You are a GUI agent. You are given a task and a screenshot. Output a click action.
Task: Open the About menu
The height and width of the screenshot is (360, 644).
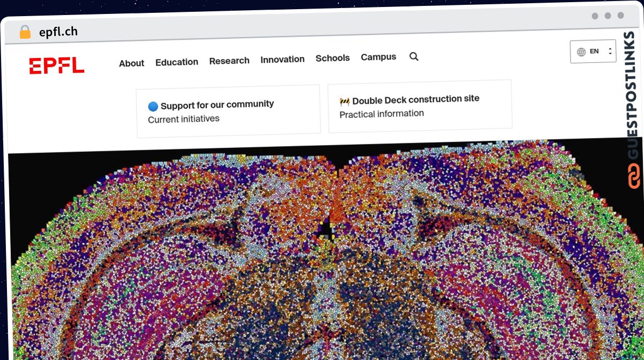tap(131, 63)
